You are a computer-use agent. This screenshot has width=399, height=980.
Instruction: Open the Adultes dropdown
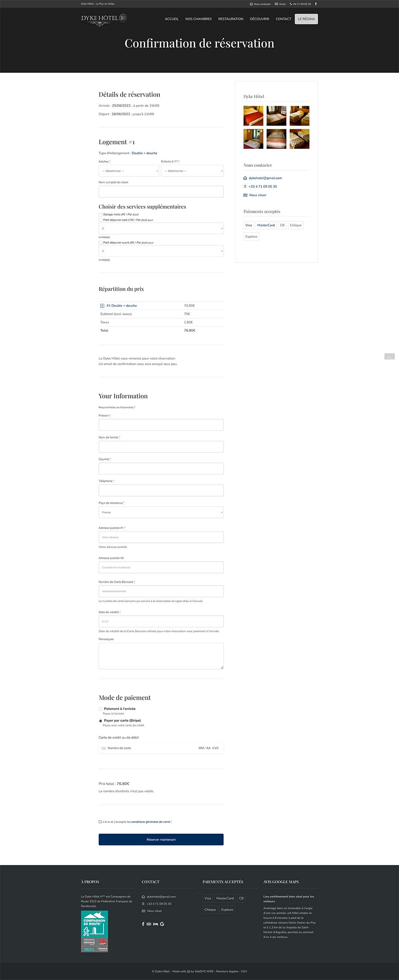(129, 171)
